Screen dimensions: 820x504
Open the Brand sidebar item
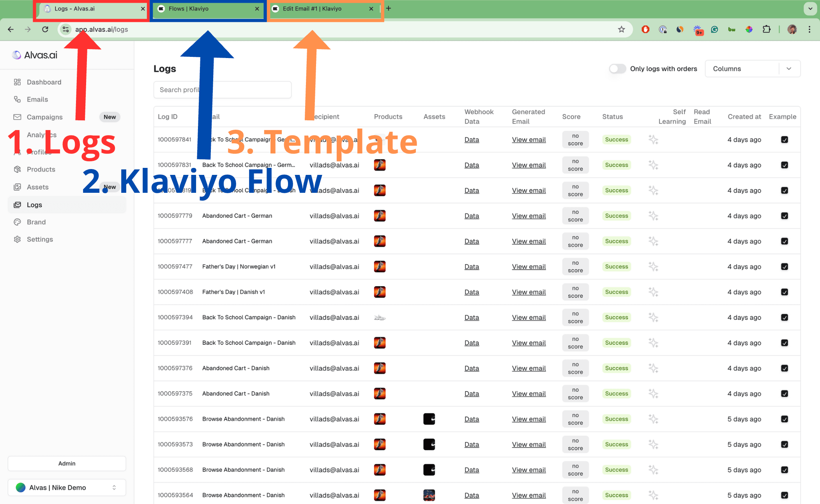point(36,222)
